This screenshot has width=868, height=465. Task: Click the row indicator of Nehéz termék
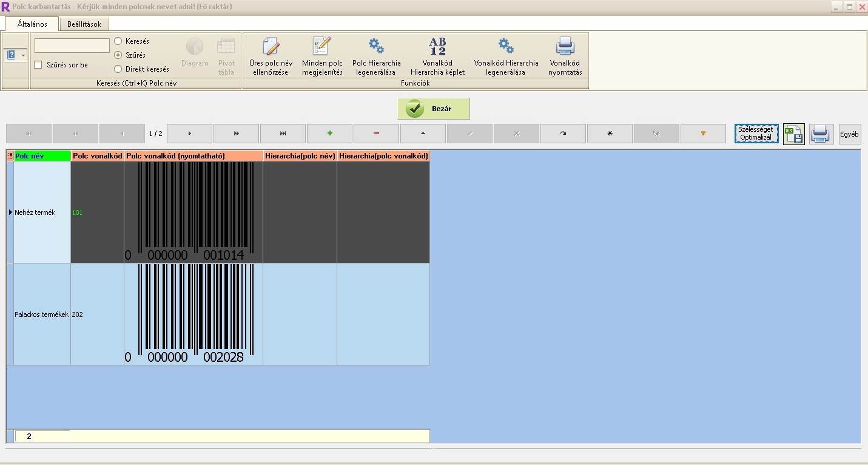[10, 212]
